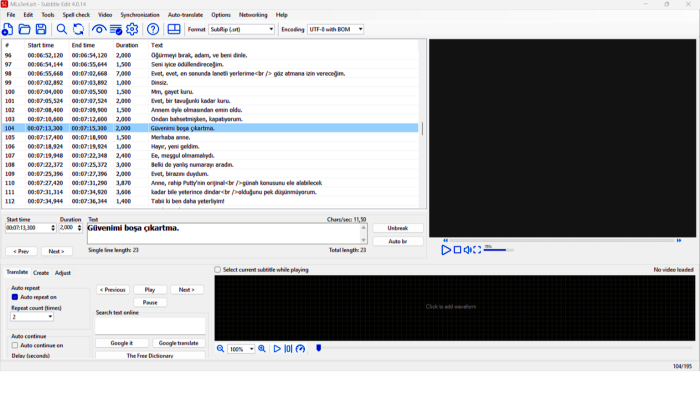Switch video player to fullscreen
Image resolution: width=700 pixels, height=394 pixels.
coord(477,250)
